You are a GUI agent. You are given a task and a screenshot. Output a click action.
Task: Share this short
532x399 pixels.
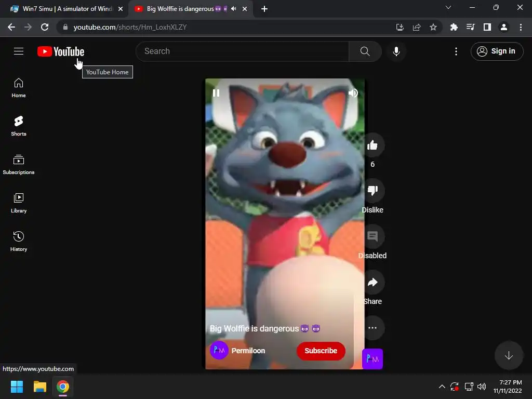point(373,282)
